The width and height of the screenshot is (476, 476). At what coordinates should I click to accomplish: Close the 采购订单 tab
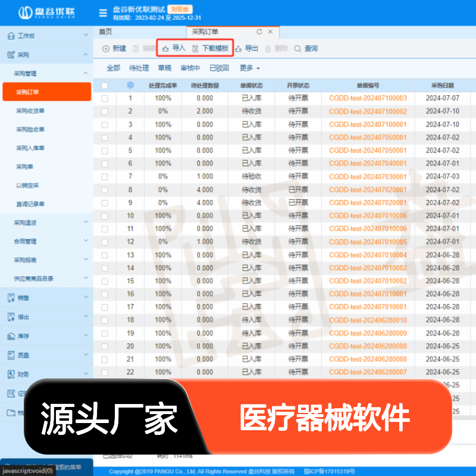pyautogui.click(x=270, y=32)
